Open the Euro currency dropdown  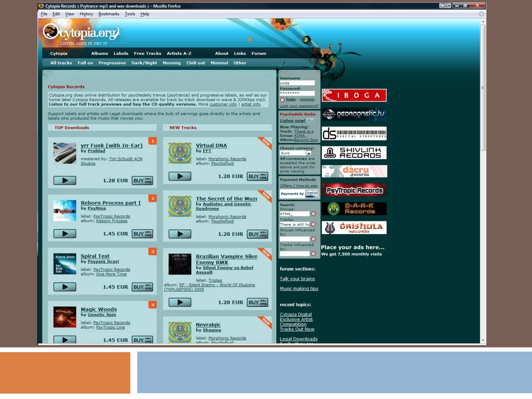click(308, 153)
